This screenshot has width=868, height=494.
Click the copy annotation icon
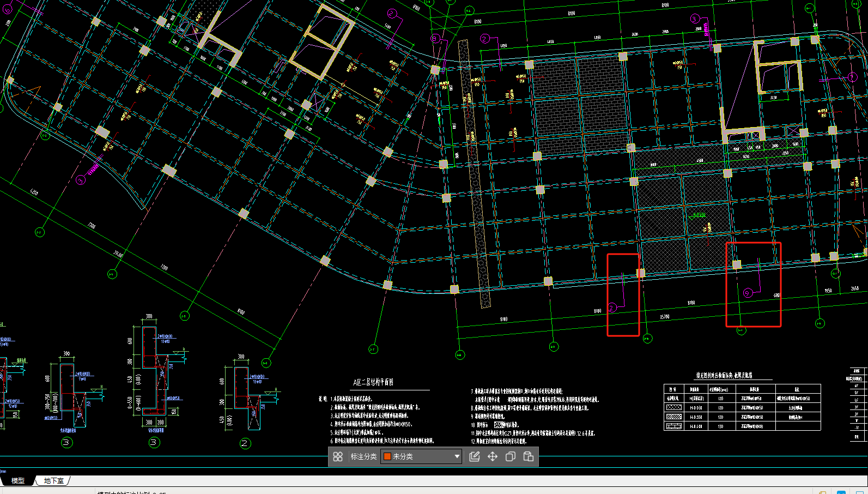[x=511, y=456]
